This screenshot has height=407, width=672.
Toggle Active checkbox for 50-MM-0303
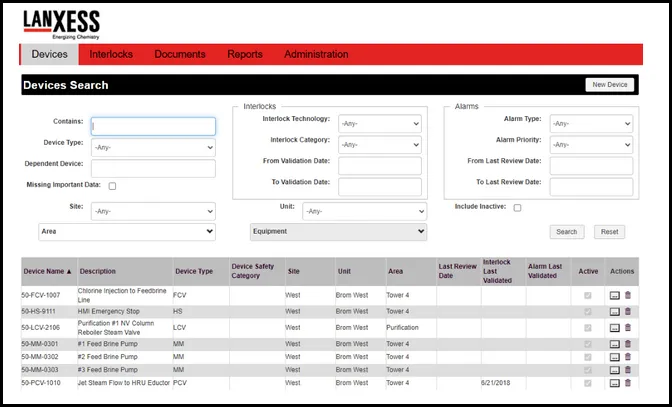click(x=588, y=370)
